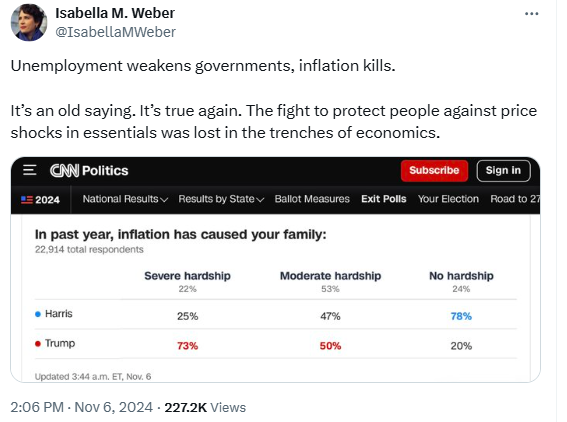Click the Politics section label
The width and height of the screenshot is (567, 422).
105,170
